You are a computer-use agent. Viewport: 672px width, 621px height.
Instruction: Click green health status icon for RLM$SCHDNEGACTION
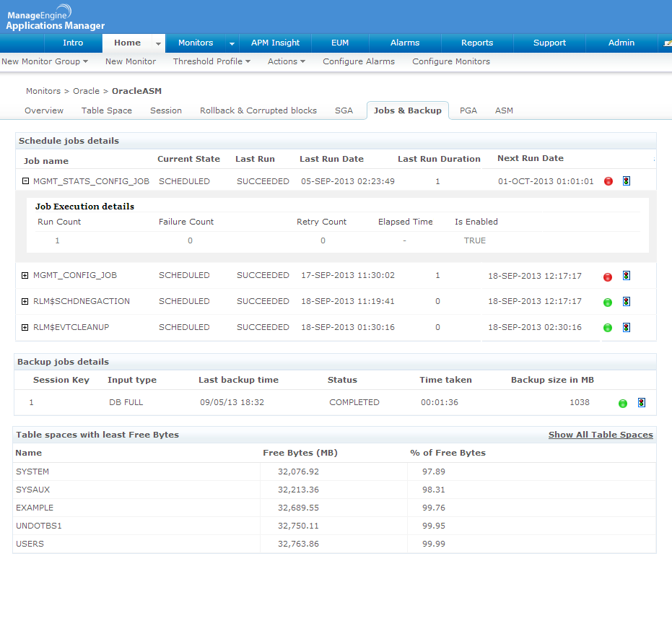[x=608, y=302]
